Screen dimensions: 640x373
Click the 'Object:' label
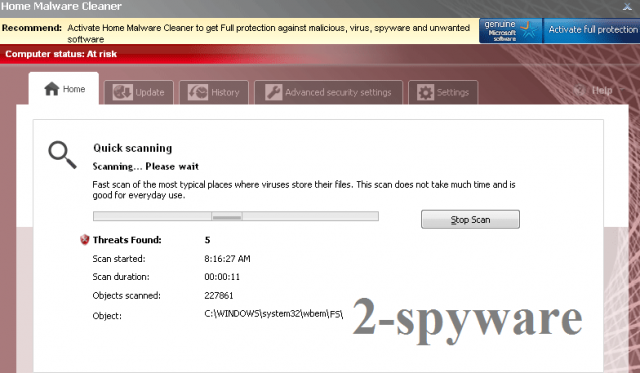(107, 316)
